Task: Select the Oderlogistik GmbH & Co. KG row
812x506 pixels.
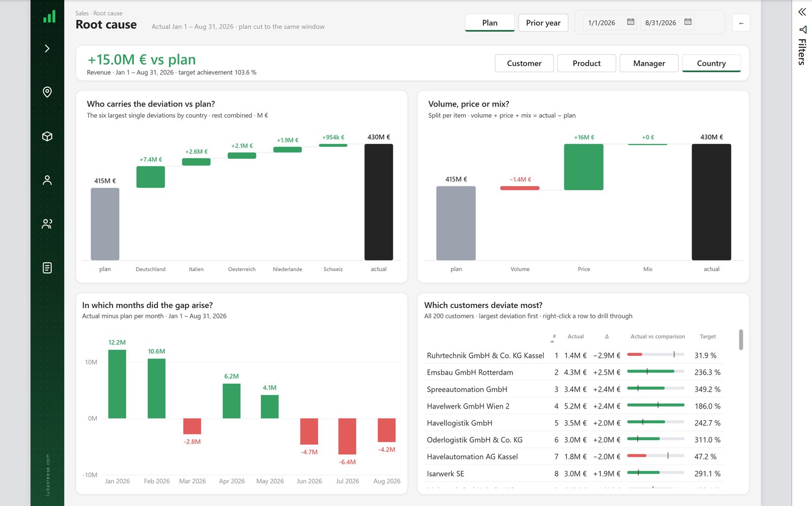Action: tap(574, 440)
